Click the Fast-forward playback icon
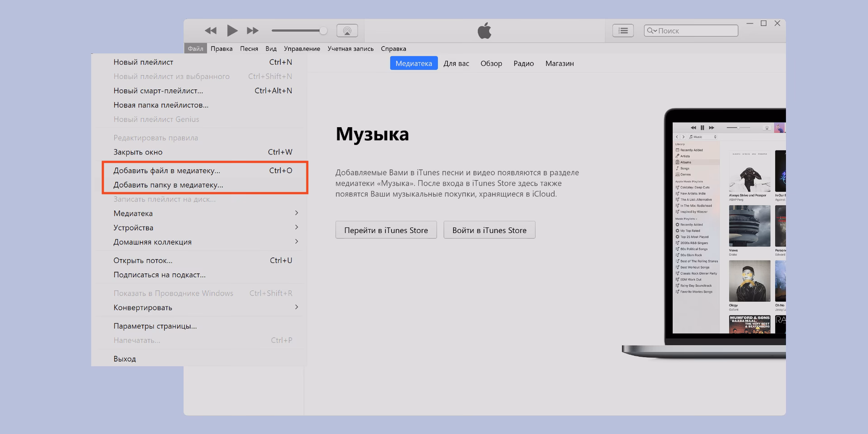Image resolution: width=868 pixels, height=434 pixels. point(253,30)
